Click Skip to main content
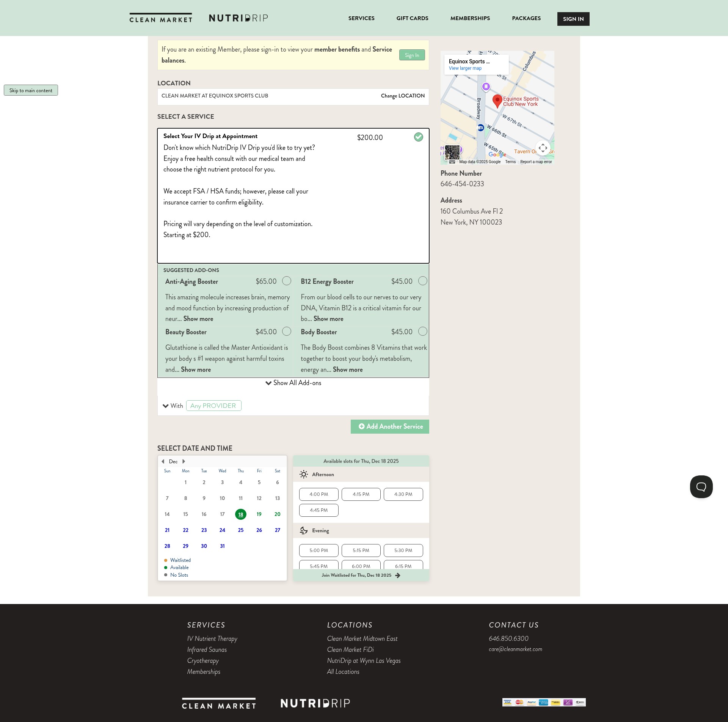This screenshot has width=728, height=722. pyautogui.click(x=31, y=90)
